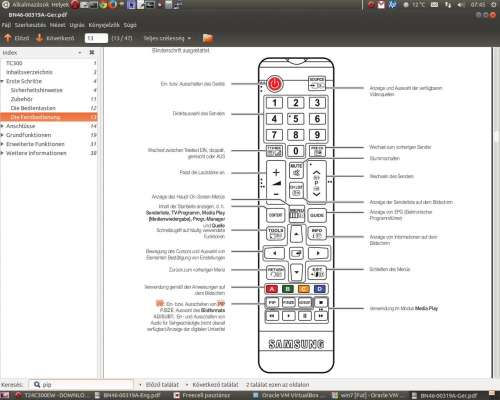Select highlighted Die Fernbedienung index entry
Image resolution: width=500 pixels, height=400 pixels.
pyautogui.click(x=49, y=117)
